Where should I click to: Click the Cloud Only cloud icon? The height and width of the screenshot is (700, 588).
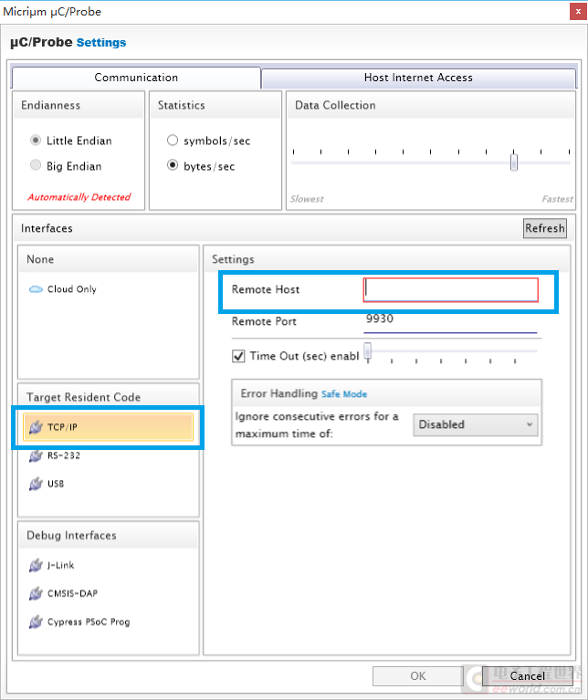[36, 289]
